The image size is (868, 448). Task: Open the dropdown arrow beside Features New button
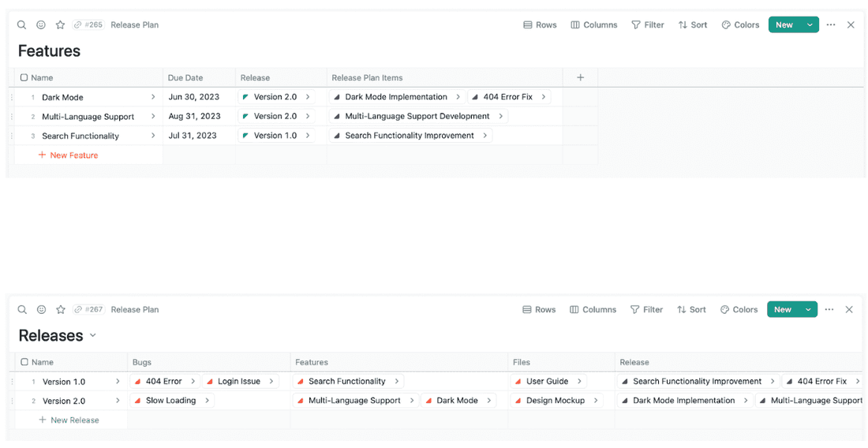click(810, 25)
